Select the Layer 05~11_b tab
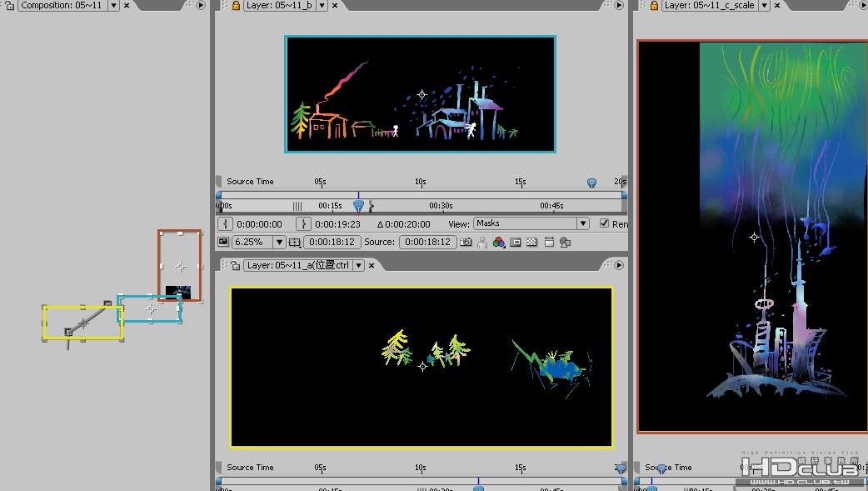This screenshot has height=491, width=868. click(280, 6)
